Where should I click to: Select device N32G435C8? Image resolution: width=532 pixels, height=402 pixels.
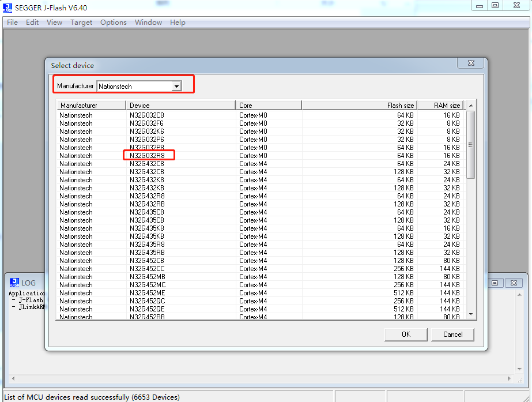coord(261,212)
